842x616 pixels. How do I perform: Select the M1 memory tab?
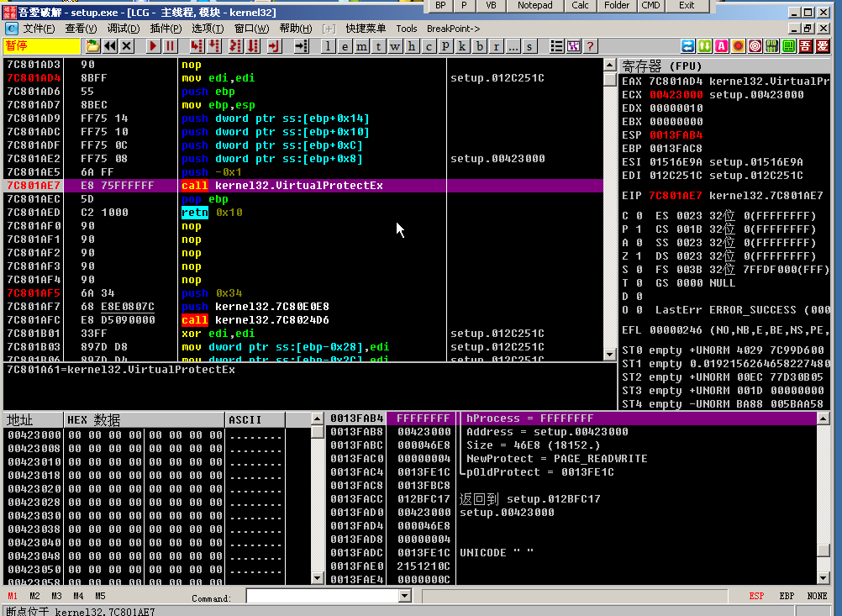tap(13, 596)
